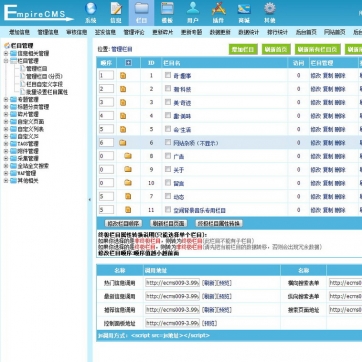Click the folder icon in ID 10 row

pyautogui.click(x=128, y=183)
